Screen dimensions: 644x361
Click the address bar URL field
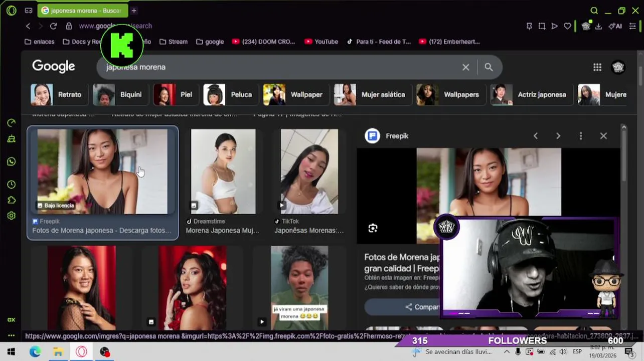coord(296,26)
